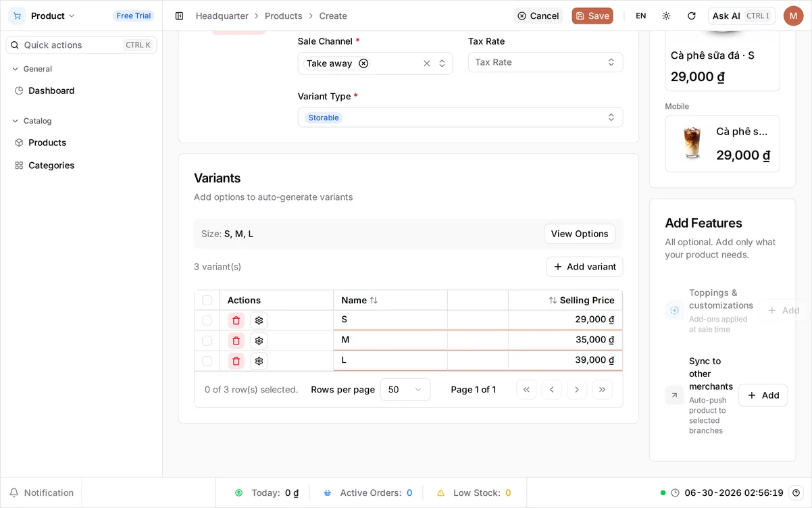Viewport: 812px width, 508px height.
Task: Click the Sync to other merchants arrow icon
Action: [674, 395]
